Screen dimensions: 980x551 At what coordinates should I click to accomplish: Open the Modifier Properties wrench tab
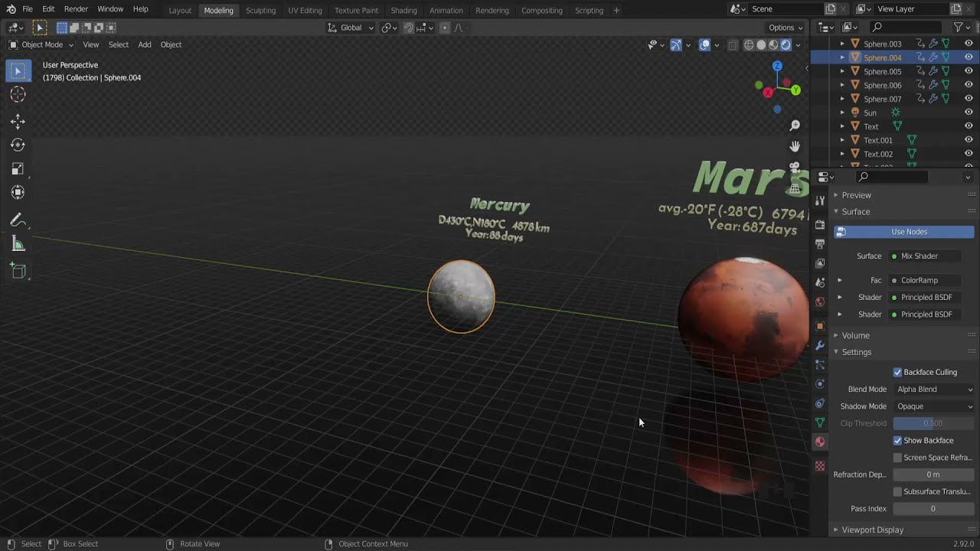click(x=820, y=345)
